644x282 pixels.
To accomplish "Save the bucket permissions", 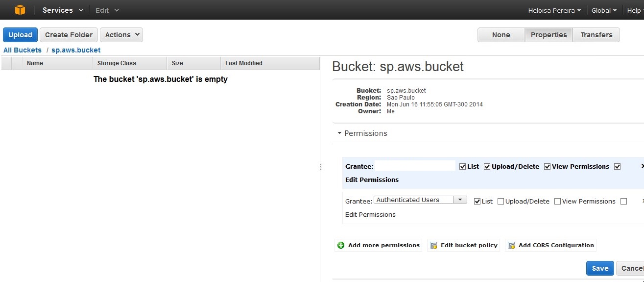I will pos(599,268).
